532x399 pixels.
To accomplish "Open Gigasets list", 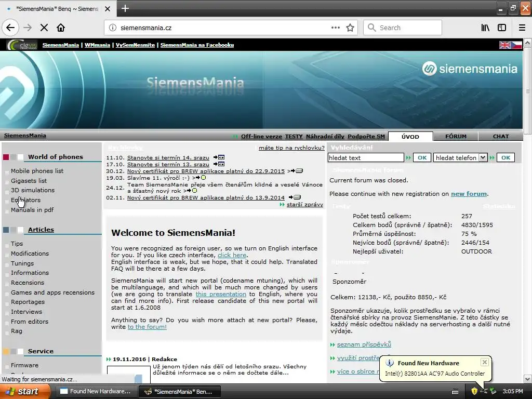I will [x=29, y=180].
